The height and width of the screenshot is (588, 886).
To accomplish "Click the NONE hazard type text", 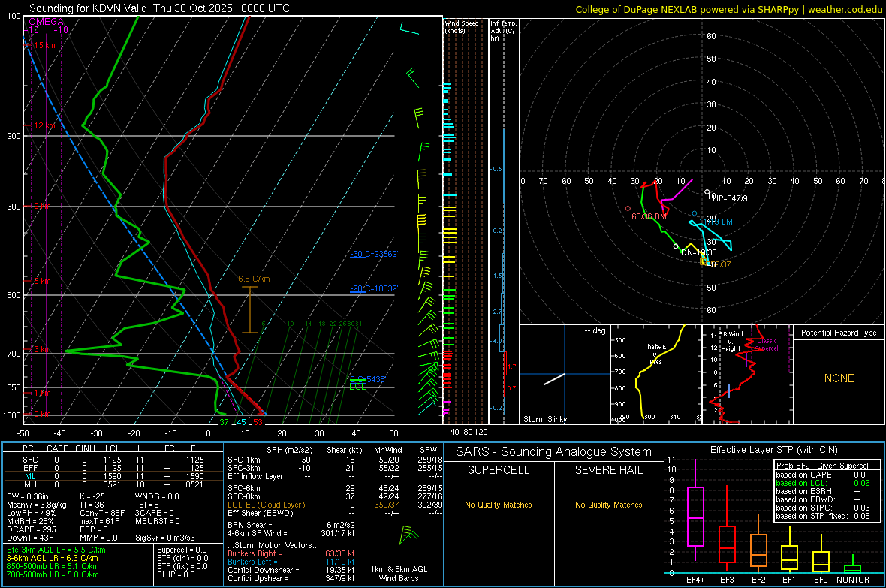I will pos(839,378).
